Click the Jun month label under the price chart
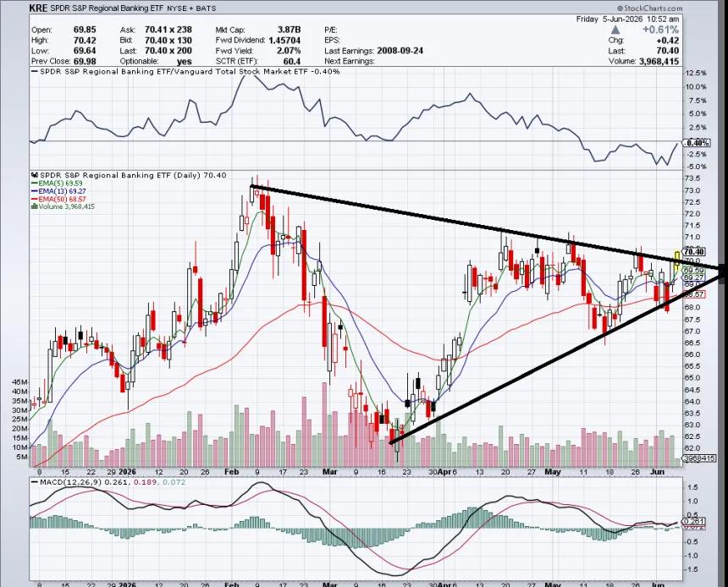 pos(658,472)
